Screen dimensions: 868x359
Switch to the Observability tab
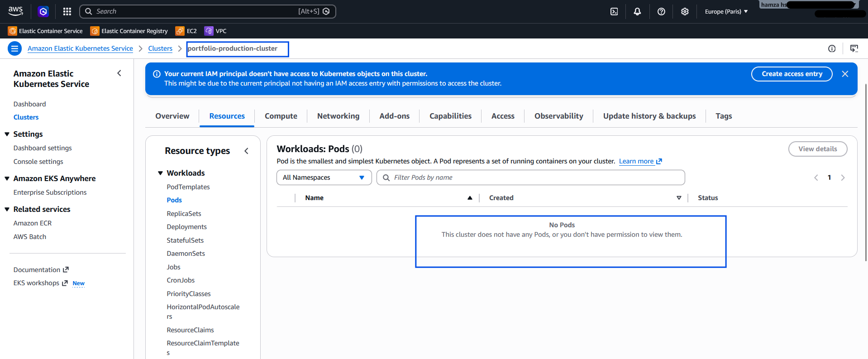[559, 116]
